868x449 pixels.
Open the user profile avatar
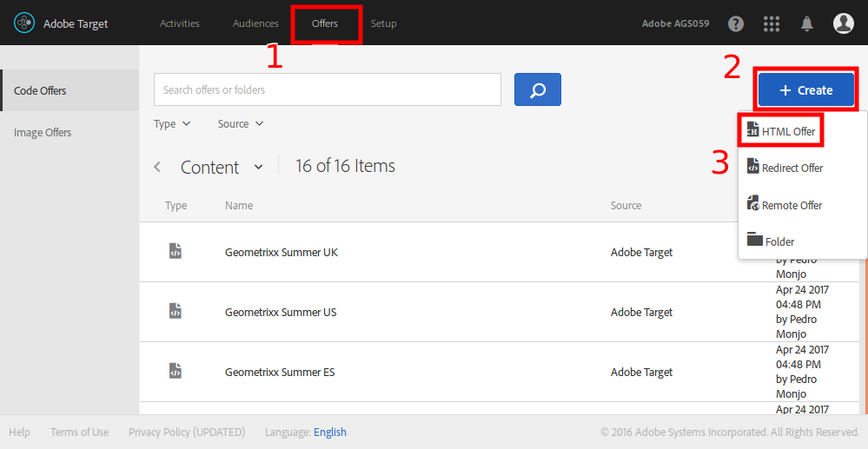[x=843, y=23]
